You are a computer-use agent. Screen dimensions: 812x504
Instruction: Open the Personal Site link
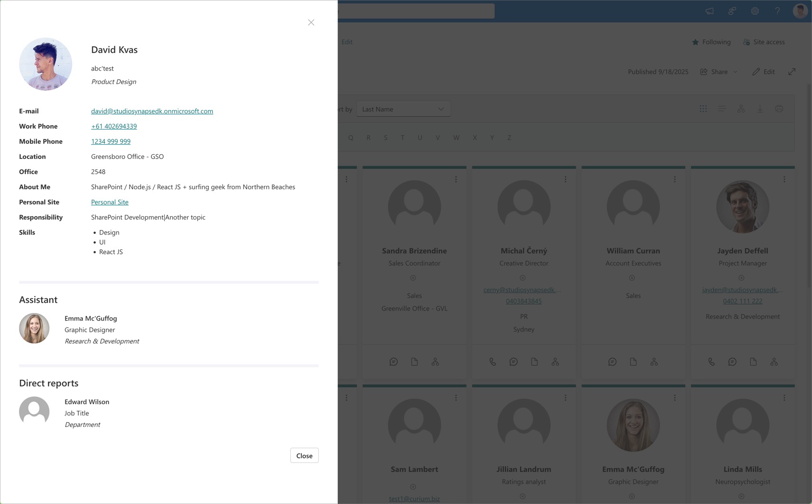point(110,202)
